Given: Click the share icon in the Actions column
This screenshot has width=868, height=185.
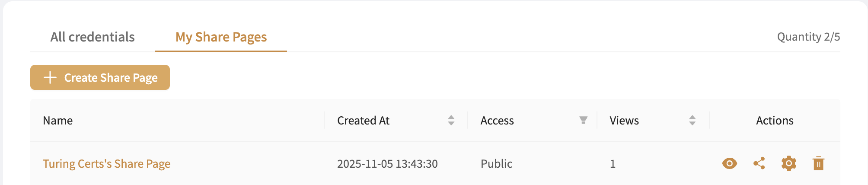Looking at the screenshot, I should click(759, 163).
